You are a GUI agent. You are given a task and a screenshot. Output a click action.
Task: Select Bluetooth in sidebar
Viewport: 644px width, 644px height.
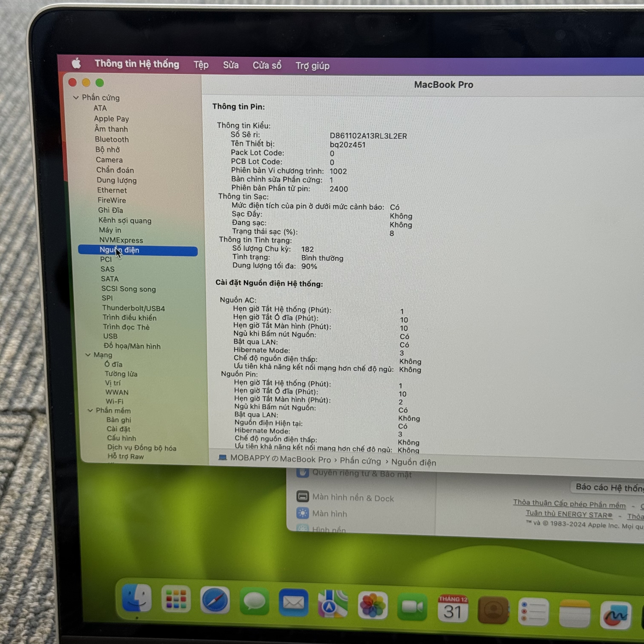coord(112,139)
